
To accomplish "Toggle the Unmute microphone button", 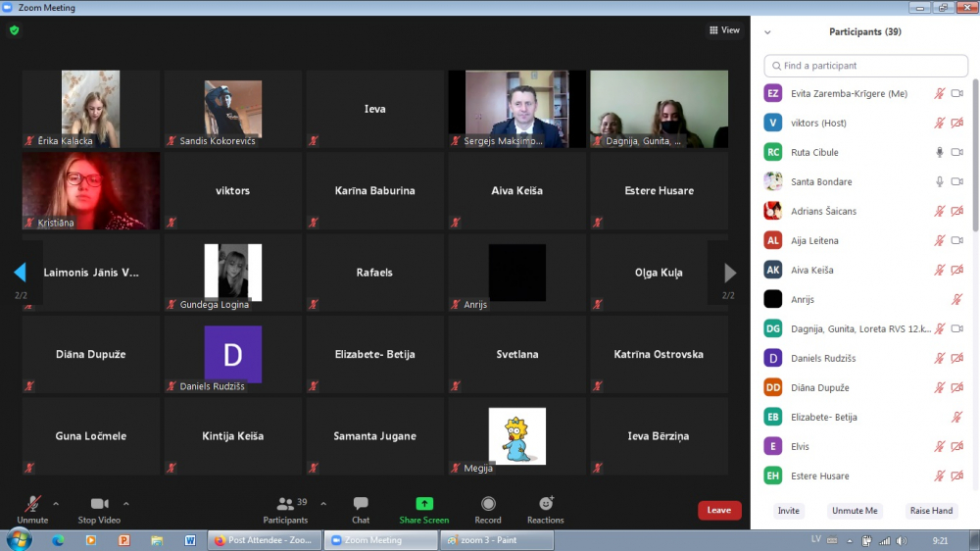I will pos(32,504).
